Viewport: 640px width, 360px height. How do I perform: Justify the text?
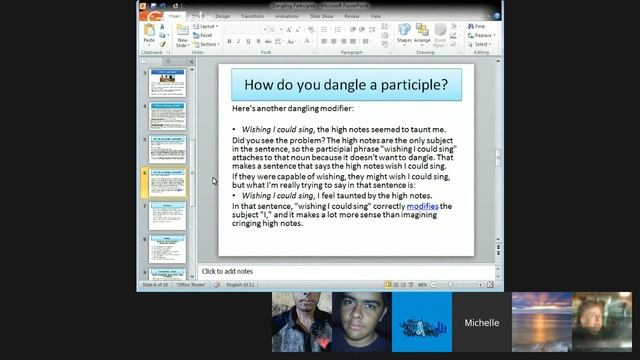pos(353,41)
